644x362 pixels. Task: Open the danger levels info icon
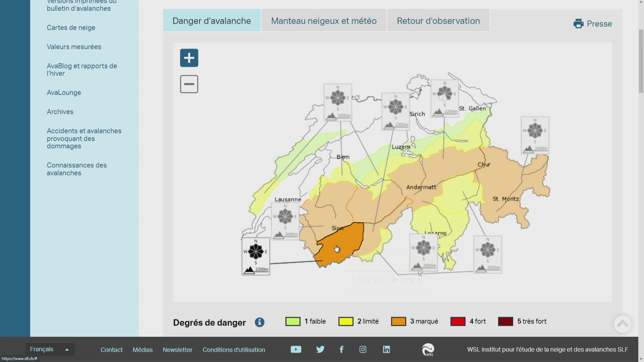point(260,322)
